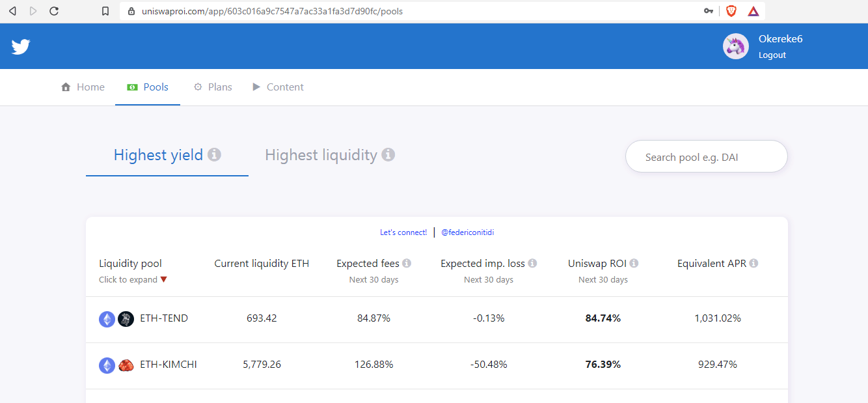The image size is (868, 403).
Task: Click the -0.13% impermanent loss value
Action: (489, 318)
